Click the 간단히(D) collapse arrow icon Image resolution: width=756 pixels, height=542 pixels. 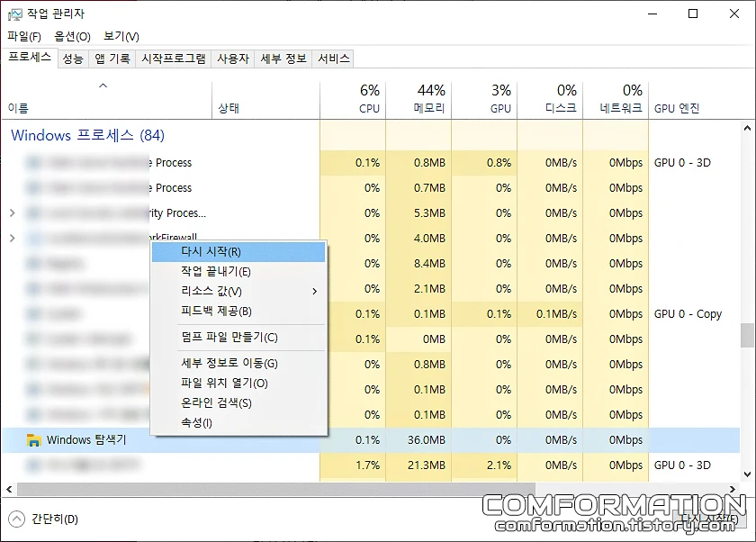[x=16, y=519]
